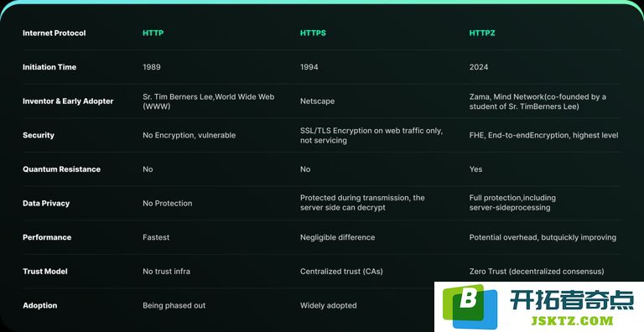The image size is (644, 332).
Task: Click the "Negligible difference" cell
Action: pyautogui.click(x=337, y=237)
